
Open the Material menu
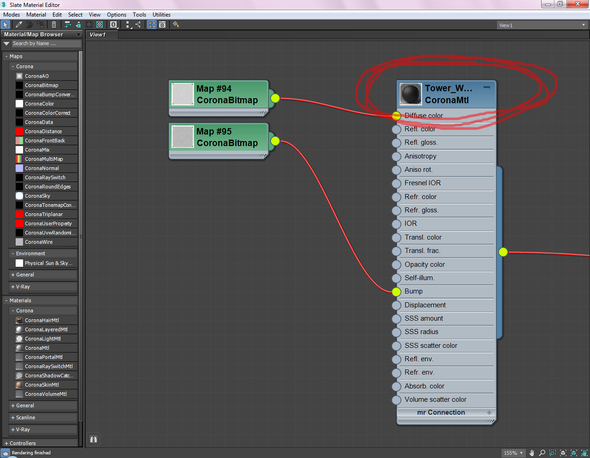pos(36,15)
